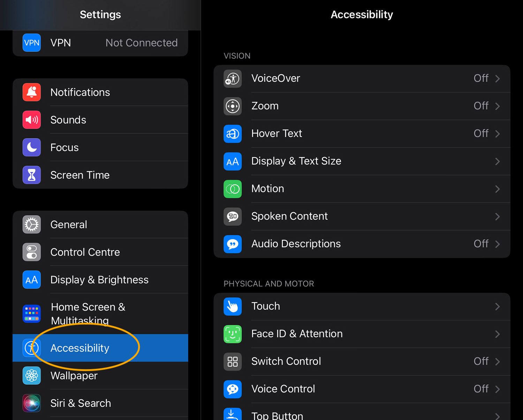Tap the Hover Text icon
Screen dimensions: 523x420
[x=233, y=133]
